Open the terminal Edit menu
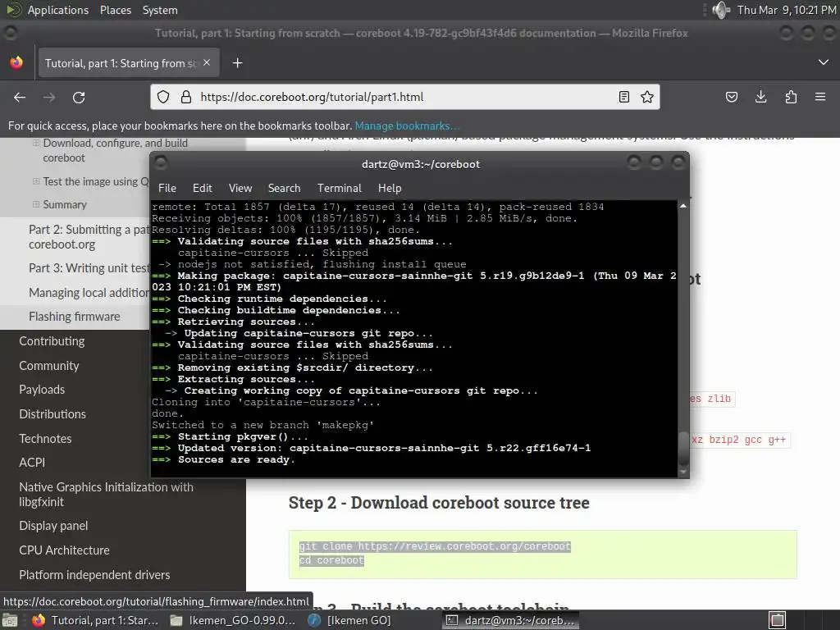 [203, 188]
